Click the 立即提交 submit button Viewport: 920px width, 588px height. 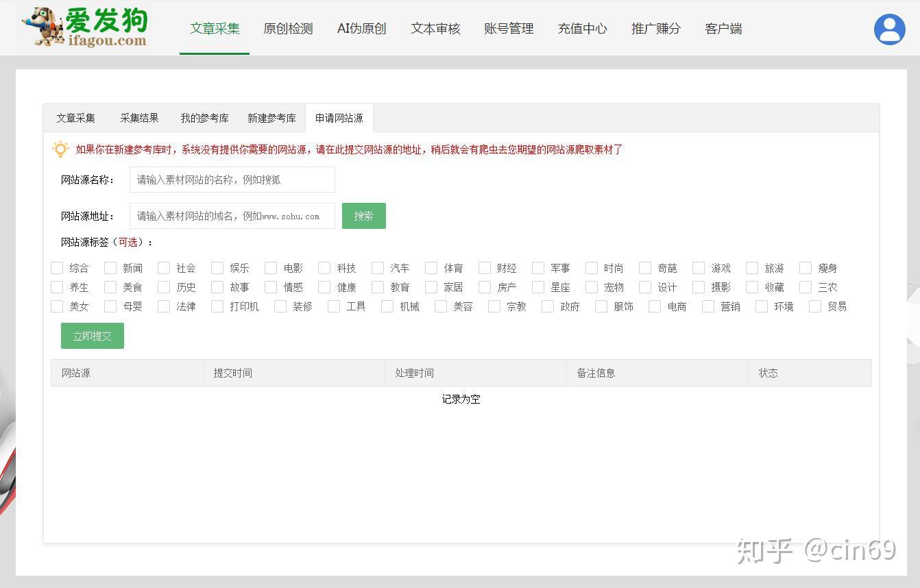(93, 336)
